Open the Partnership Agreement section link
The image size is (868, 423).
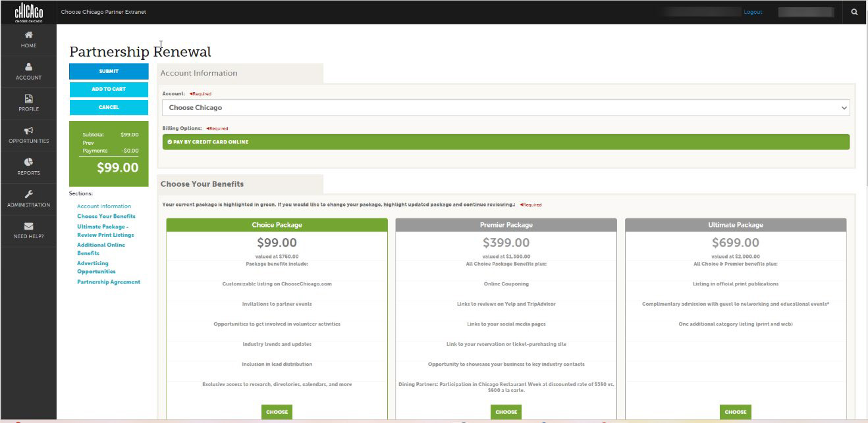click(108, 282)
